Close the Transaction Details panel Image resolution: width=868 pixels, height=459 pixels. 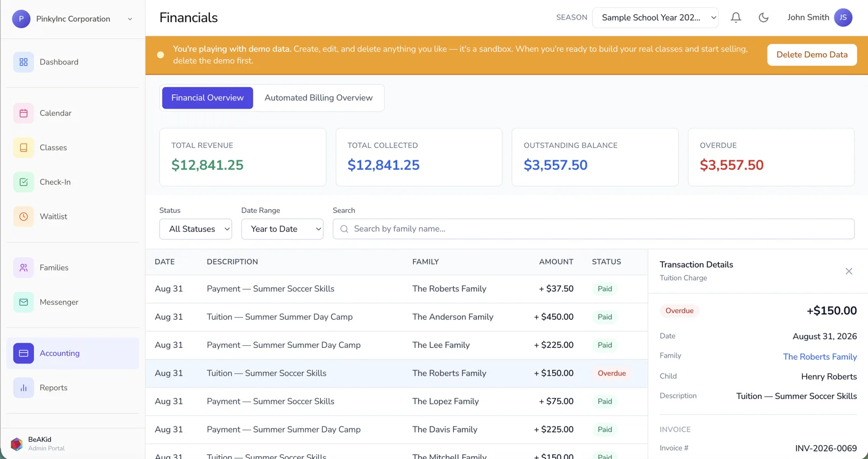tap(849, 271)
